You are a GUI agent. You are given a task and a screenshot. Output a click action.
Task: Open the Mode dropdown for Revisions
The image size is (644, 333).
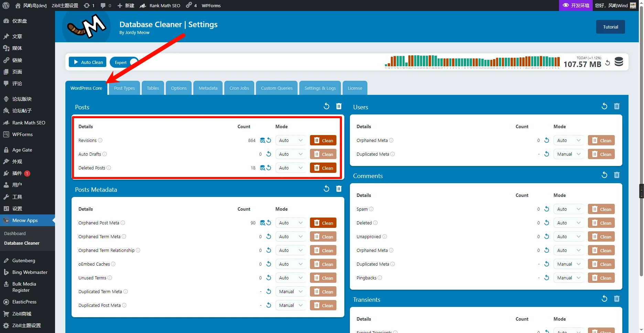point(291,140)
